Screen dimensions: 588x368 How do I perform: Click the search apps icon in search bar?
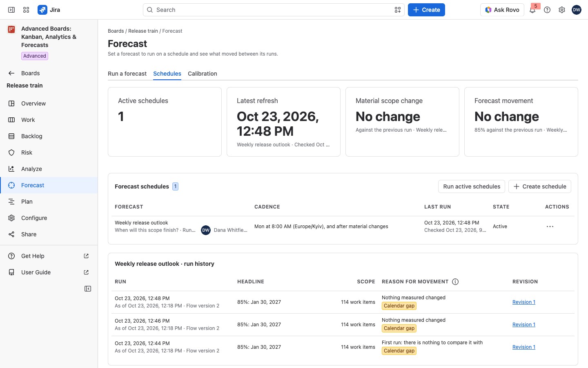[398, 10]
